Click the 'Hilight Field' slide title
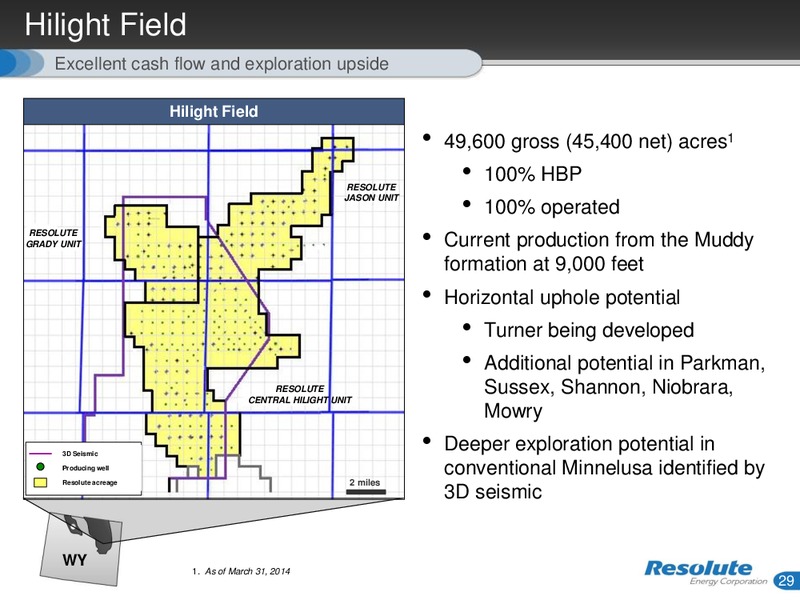 coord(106,24)
